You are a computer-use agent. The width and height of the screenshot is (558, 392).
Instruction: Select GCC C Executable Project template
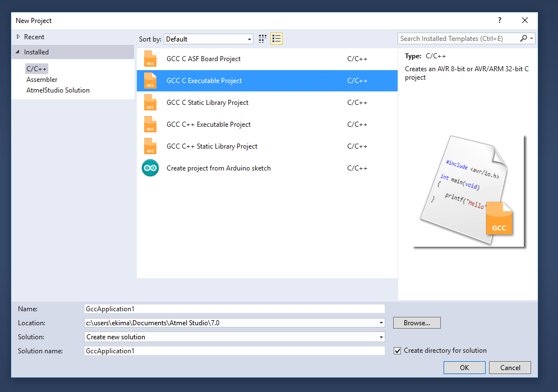pyautogui.click(x=267, y=81)
